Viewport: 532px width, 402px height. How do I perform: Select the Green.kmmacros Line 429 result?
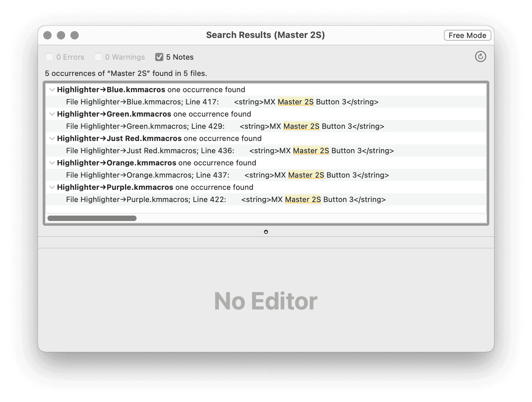click(266, 126)
